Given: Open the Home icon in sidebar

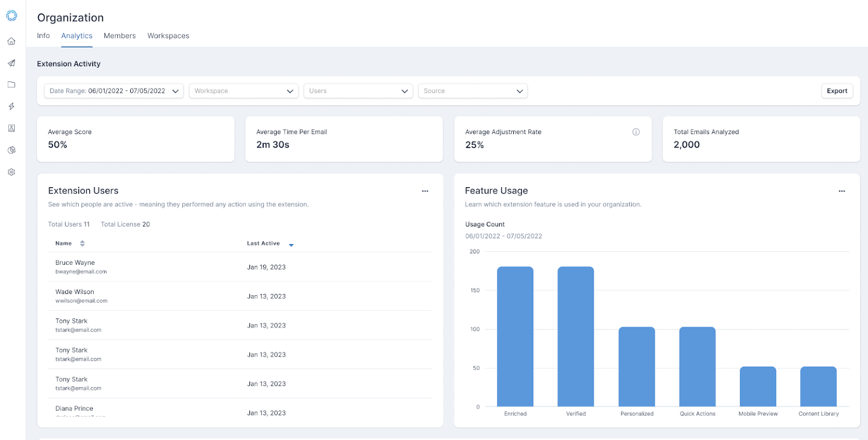Looking at the screenshot, I should point(11,41).
